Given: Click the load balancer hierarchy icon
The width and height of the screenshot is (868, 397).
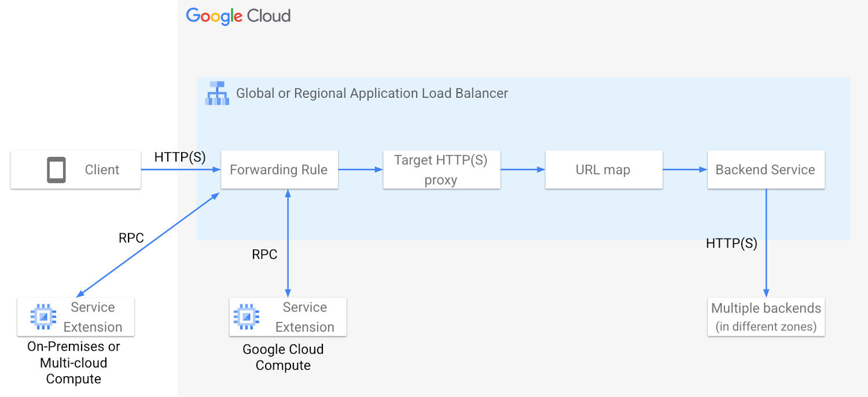Looking at the screenshot, I should [217, 93].
